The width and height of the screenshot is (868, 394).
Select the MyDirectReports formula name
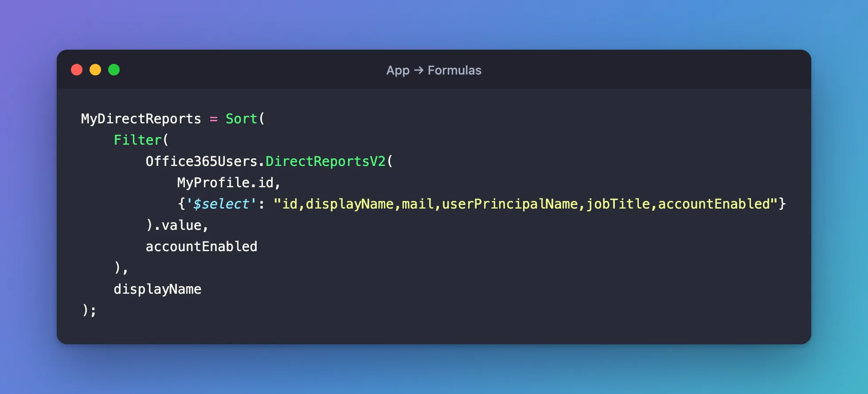tap(141, 119)
